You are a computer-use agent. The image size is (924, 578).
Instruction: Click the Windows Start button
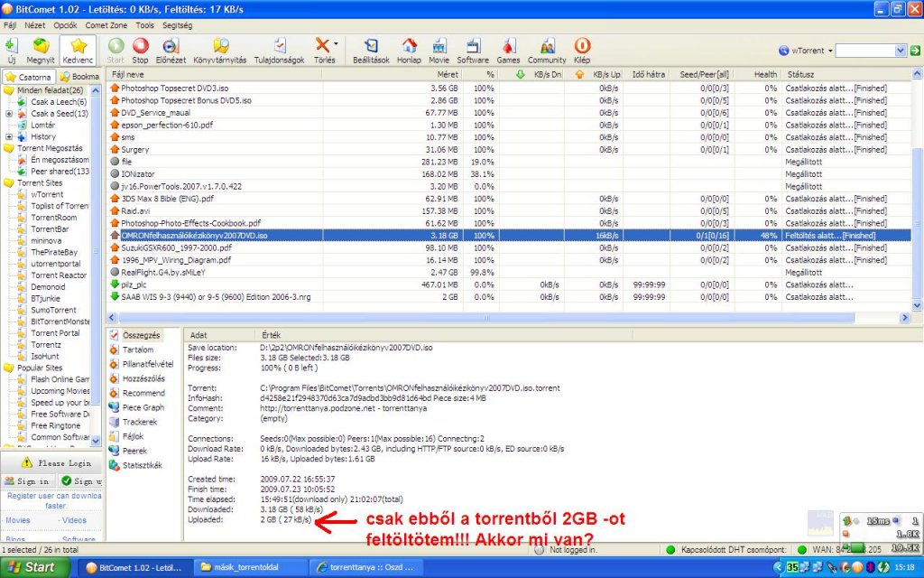click(x=35, y=567)
